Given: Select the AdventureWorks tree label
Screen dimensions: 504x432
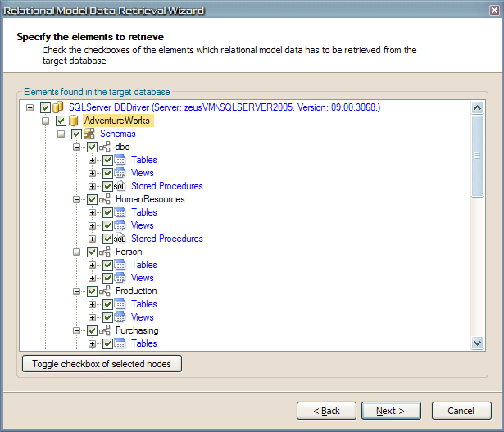Looking at the screenshot, I should pyautogui.click(x=117, y=121).
